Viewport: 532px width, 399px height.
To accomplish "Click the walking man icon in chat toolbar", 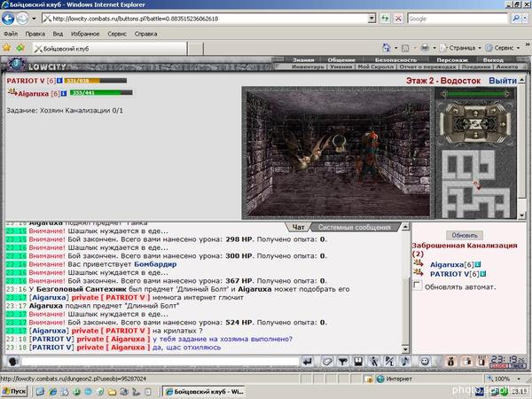I will (374, 362).
